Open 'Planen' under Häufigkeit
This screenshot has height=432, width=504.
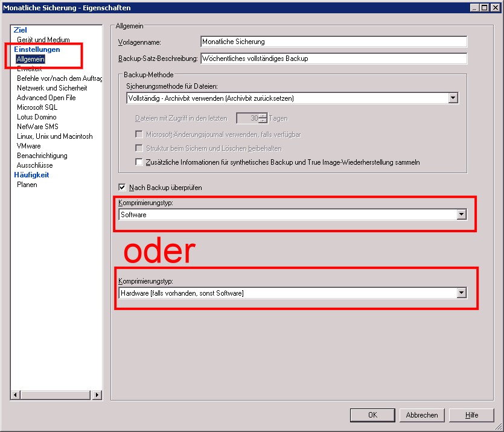click(27, 185)
